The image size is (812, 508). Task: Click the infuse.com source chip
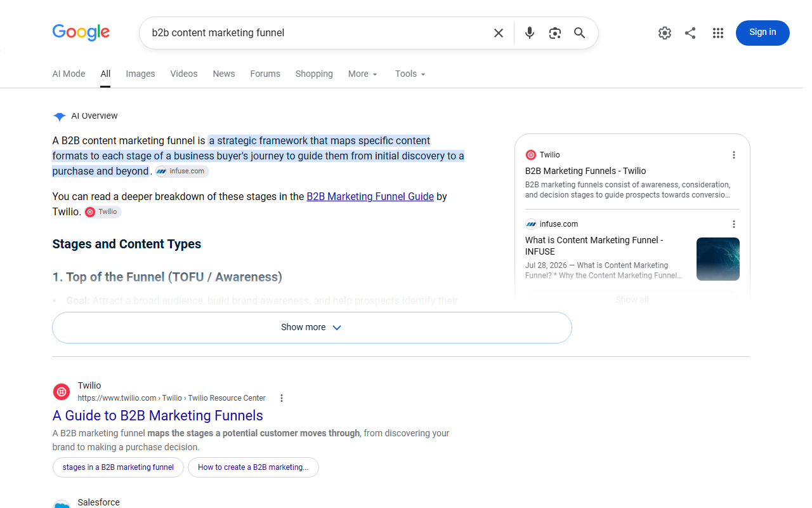pyautogui.click(x=182, y=171)
